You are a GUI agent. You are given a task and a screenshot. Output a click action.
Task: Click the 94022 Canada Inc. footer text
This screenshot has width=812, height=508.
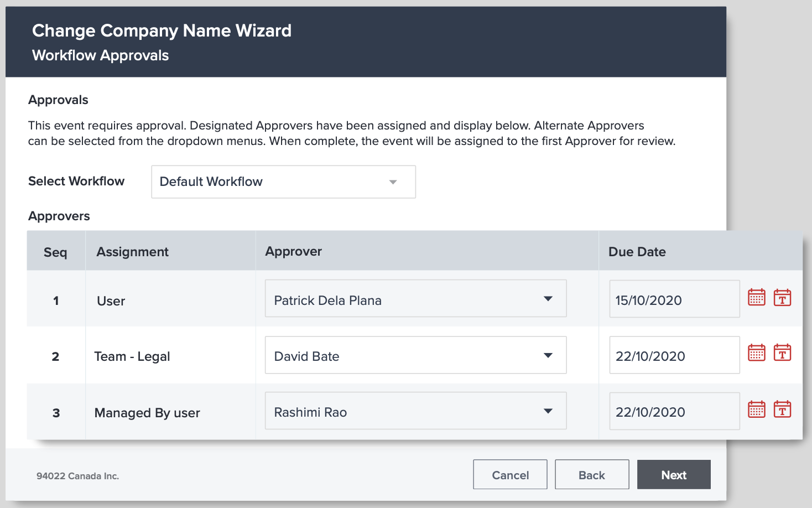click(78, 476)
